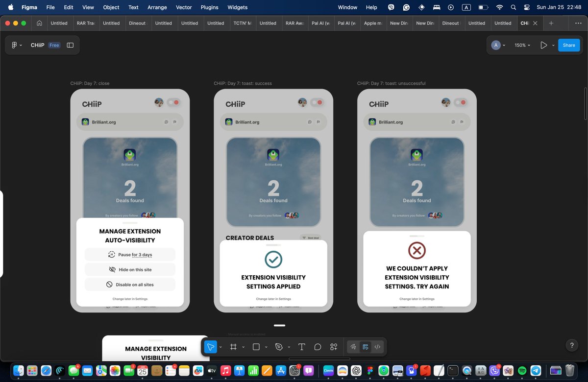The image size is (588, 382).
Task: Click the red error X icon
Action: pos(417,251)
